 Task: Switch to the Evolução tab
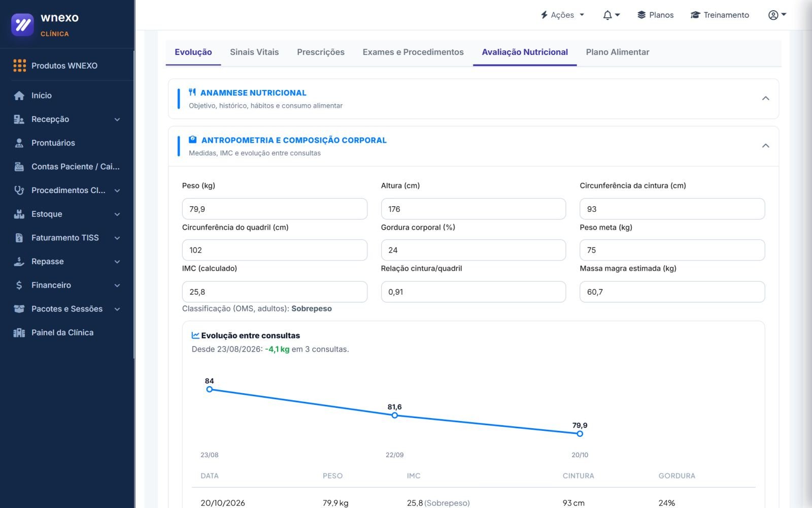coord(193,52)
